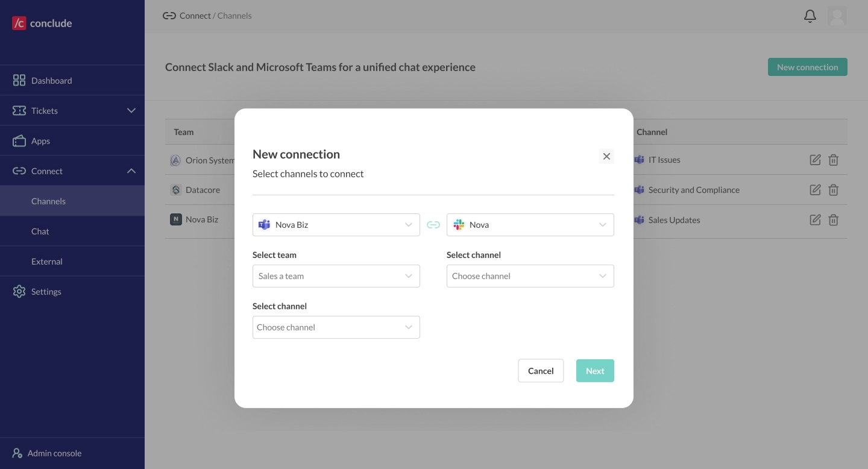Click the Microsoft Teams icon next to Nova Biz

(264, 224)
